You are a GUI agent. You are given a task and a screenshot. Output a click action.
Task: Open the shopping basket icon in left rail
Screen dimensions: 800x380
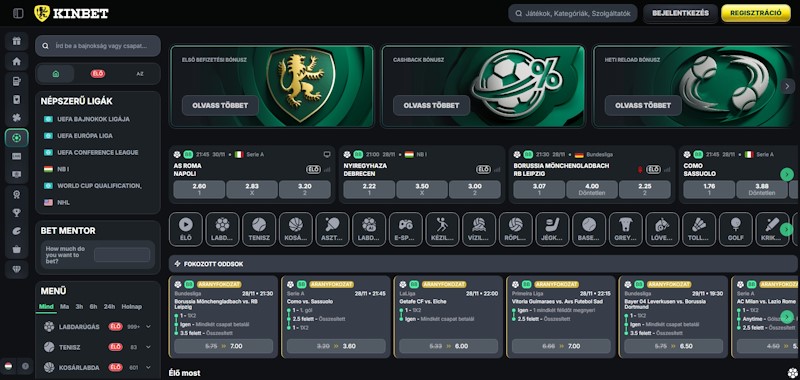[17, 249]
